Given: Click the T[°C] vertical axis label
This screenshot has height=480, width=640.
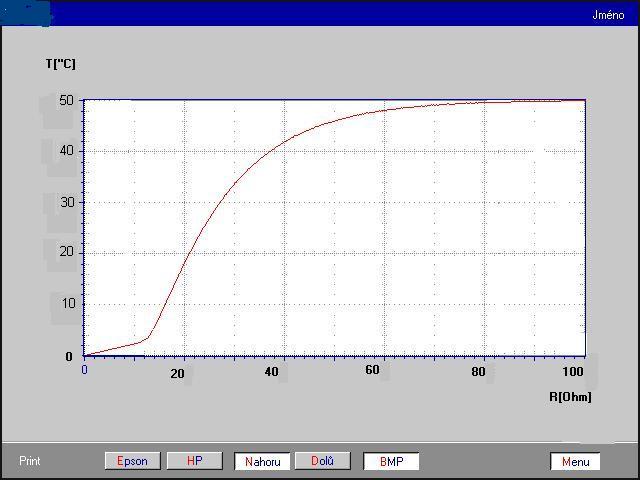Looking at the screenshot, I should [x=60, y=64].
